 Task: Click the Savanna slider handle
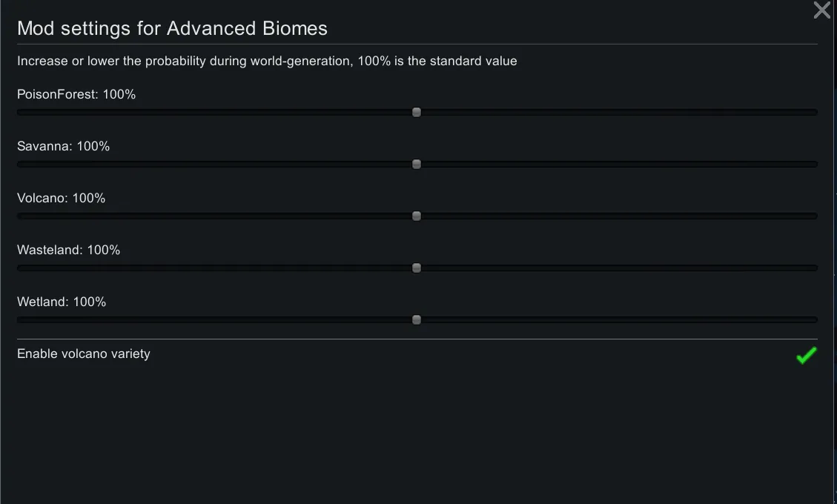pyautogui.click(x=417, y=165)
